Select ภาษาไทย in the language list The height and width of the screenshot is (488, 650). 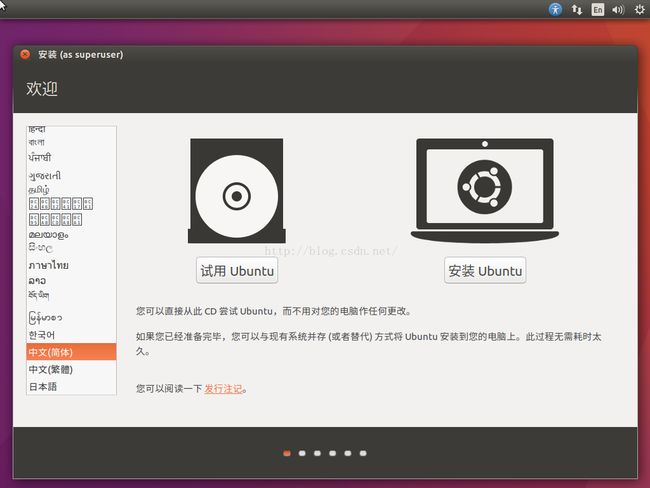(x=71, y=265)
